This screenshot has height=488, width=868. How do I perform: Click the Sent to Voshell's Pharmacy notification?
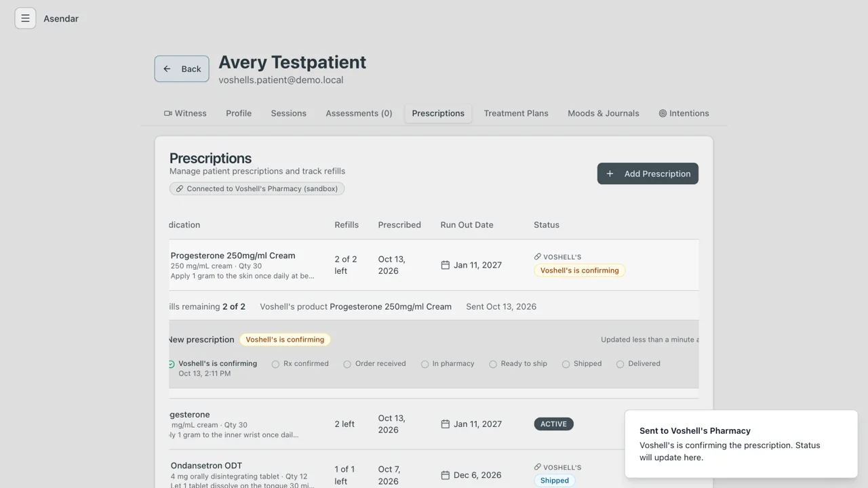(x=741, y=444)
